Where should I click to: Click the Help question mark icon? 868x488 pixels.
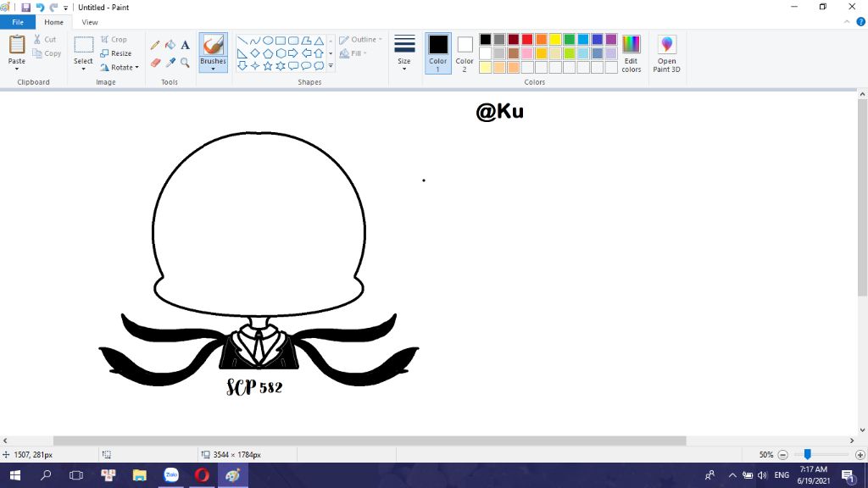[861, 22]
